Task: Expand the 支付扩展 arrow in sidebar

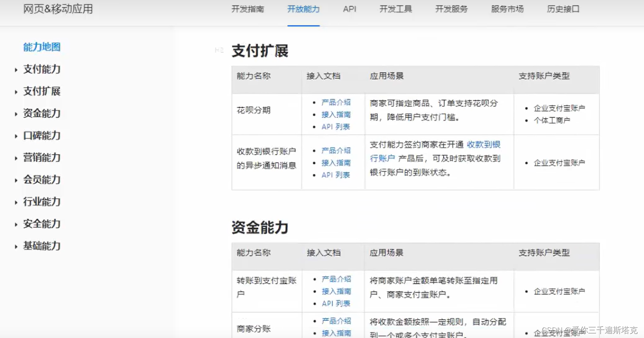Action: coord(16,92)
